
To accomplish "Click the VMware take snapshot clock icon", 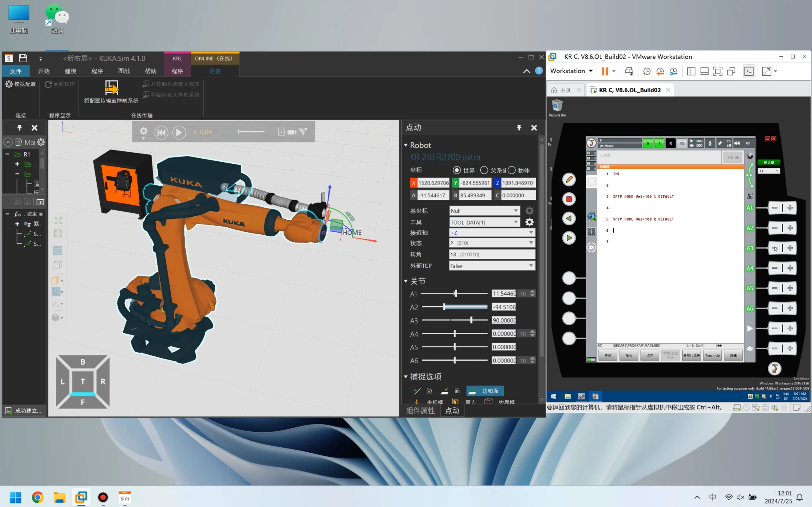I will tap(646, 71).
